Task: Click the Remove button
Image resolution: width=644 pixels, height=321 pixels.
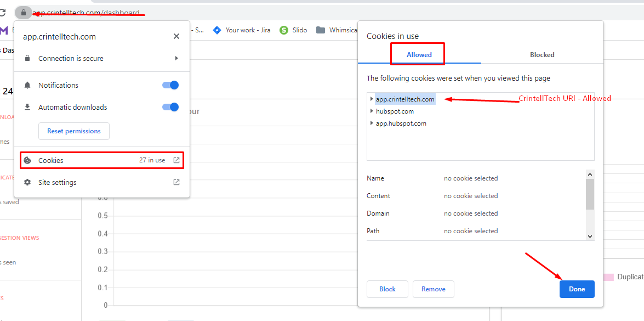Action: click(x=434, y=289)
